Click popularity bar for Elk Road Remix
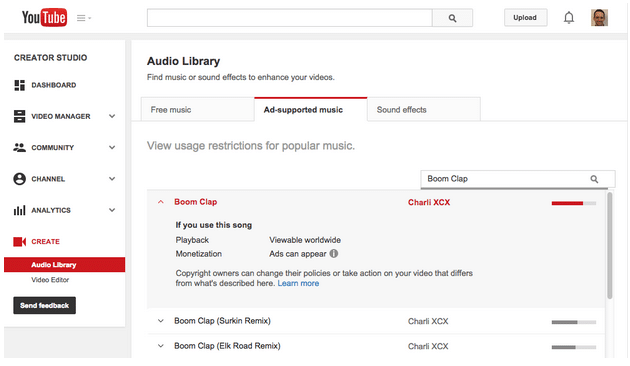 574,347
